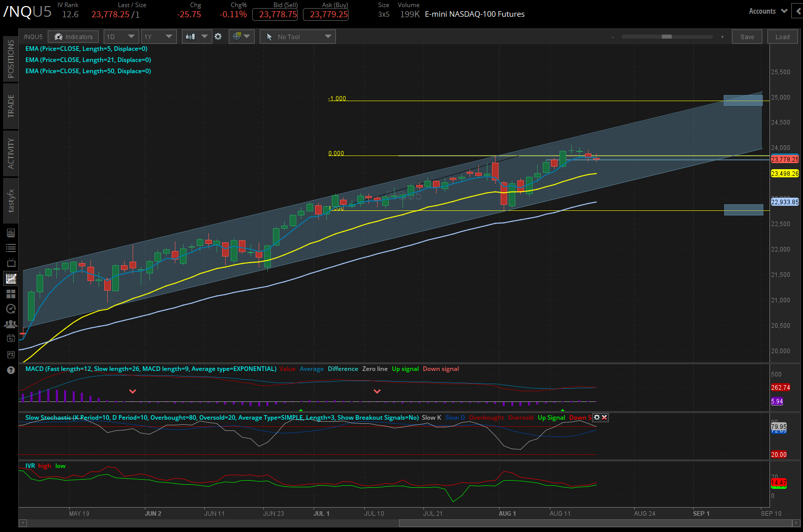Open the list view sidebar icon

coord(11,248)
